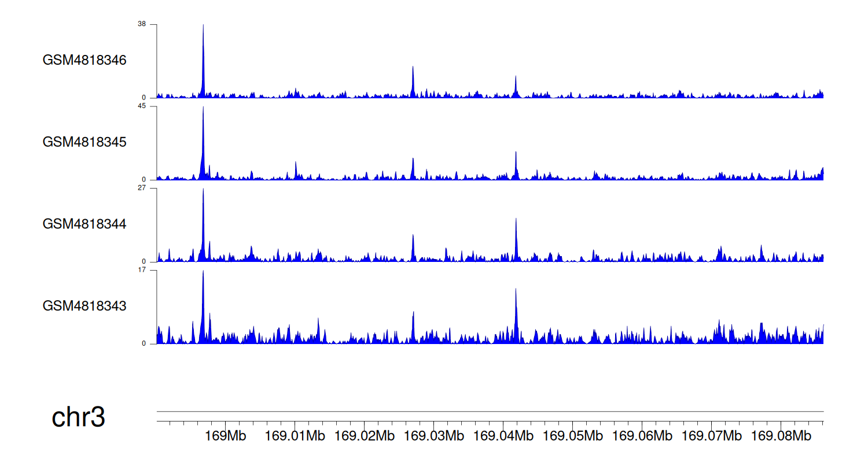Select the y-axis scale value 17
868x451 pixels.
[x=142, y=270]
